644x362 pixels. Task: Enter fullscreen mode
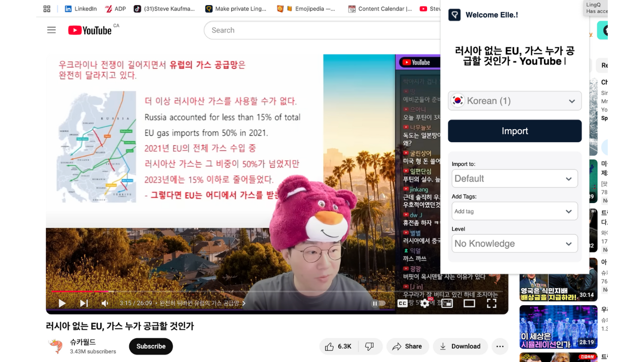pyautogui.click(x=492, y=303)
